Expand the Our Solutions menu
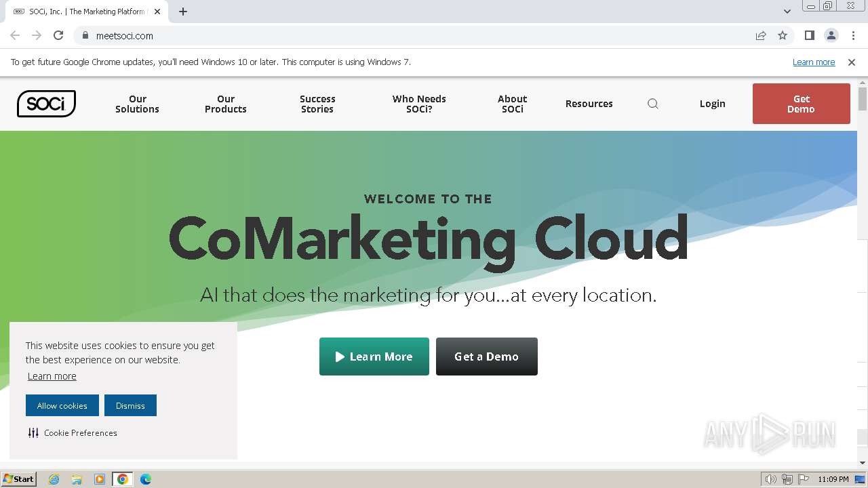Viewport: 868px width, 488px height. [137, 104]
